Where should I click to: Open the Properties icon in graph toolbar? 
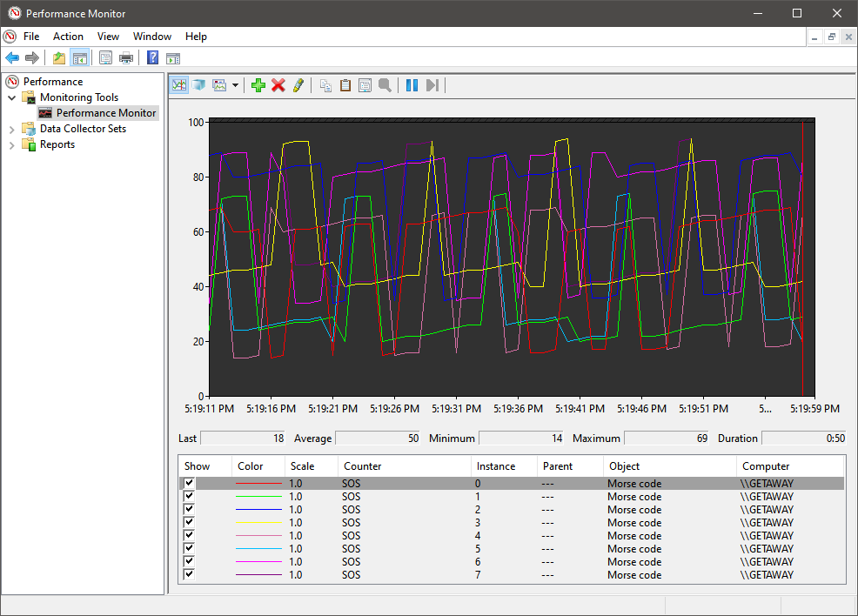[x=365, y=85]
